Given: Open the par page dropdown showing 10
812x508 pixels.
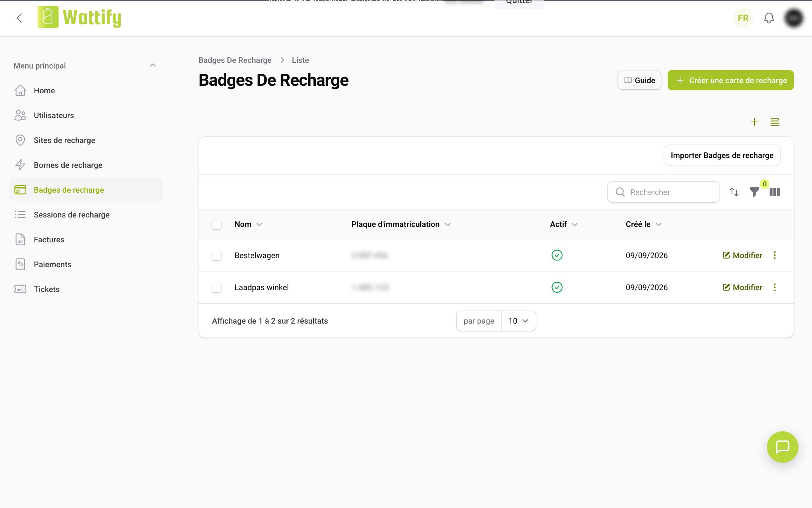Looking at the screenshot, I should point(518,321).
